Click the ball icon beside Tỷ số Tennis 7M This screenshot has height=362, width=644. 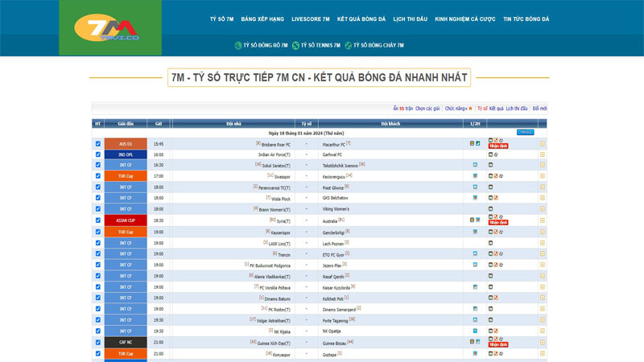pos(295,46)
